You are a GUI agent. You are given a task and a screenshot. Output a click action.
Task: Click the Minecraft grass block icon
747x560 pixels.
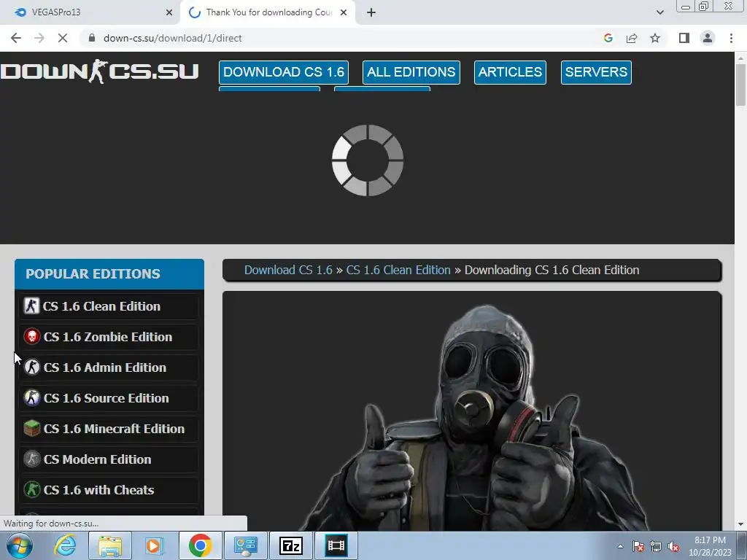31,428
